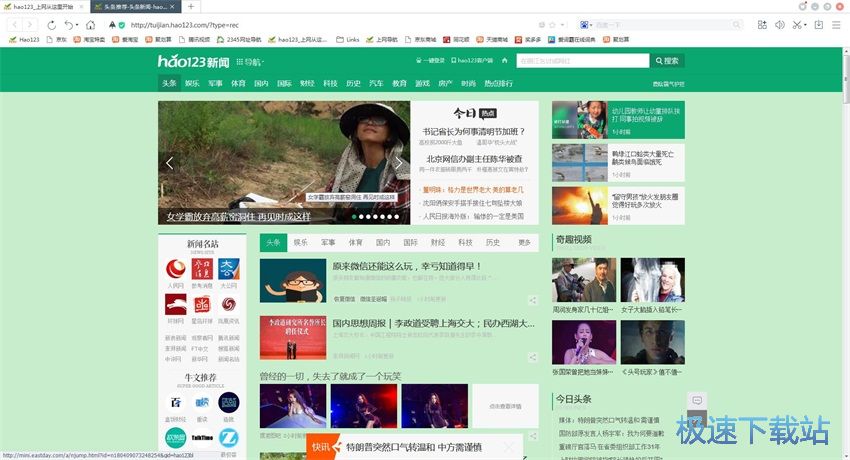Click the 京东商城 bookmark
850x460 pixels.
[x=420, y=40]
